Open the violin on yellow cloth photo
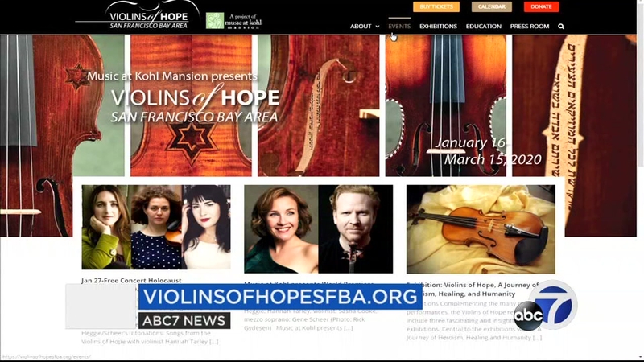The image size is (644, 362). click(481, 229)
